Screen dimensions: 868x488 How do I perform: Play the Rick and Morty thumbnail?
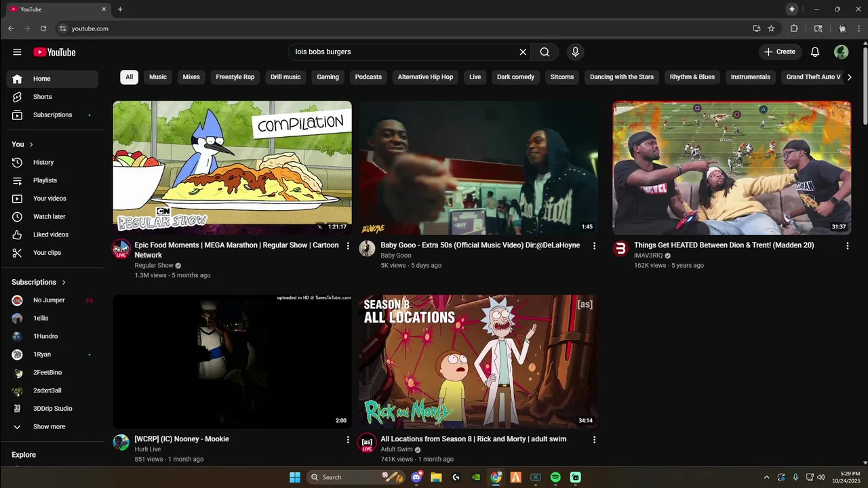(479, 362)
